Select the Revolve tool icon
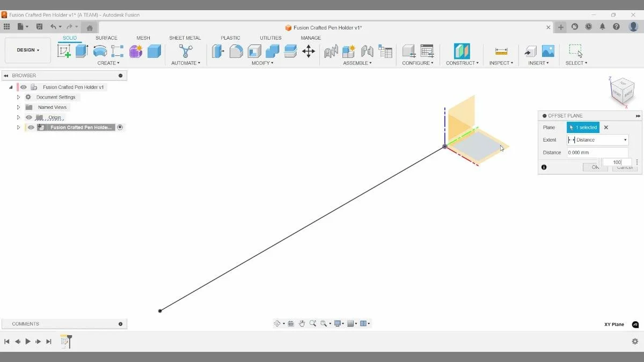The width and height of the screenshot is (644, 362). (x=100, y=51)
